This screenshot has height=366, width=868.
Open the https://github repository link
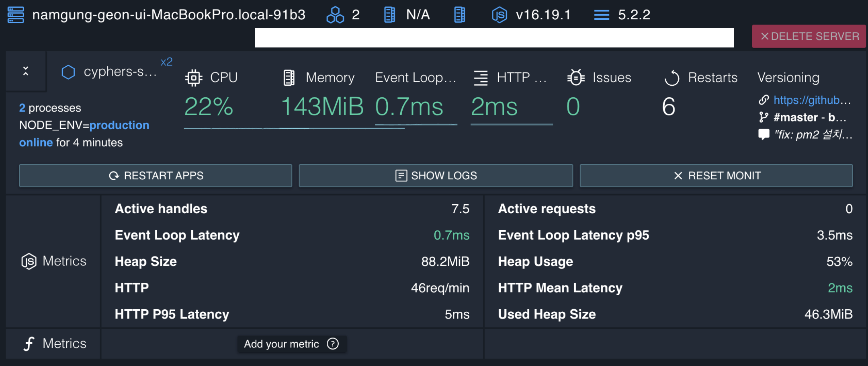[812, 100]
